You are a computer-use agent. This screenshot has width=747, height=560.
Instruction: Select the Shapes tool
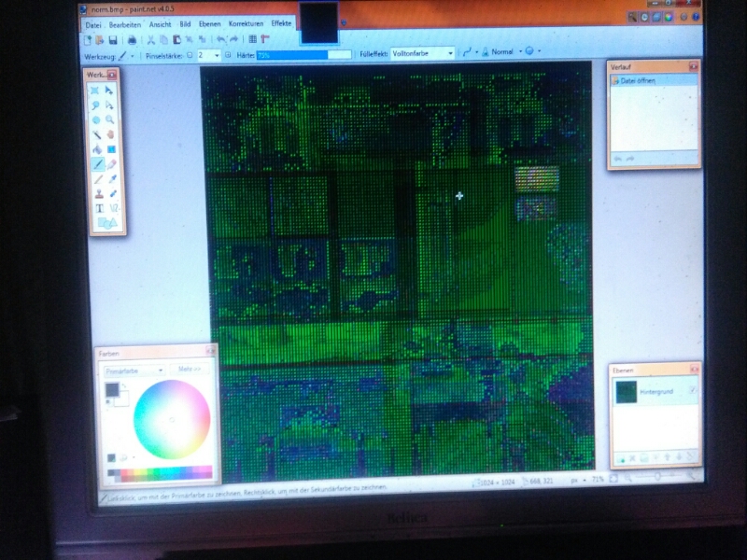click(x=106, y=223)
